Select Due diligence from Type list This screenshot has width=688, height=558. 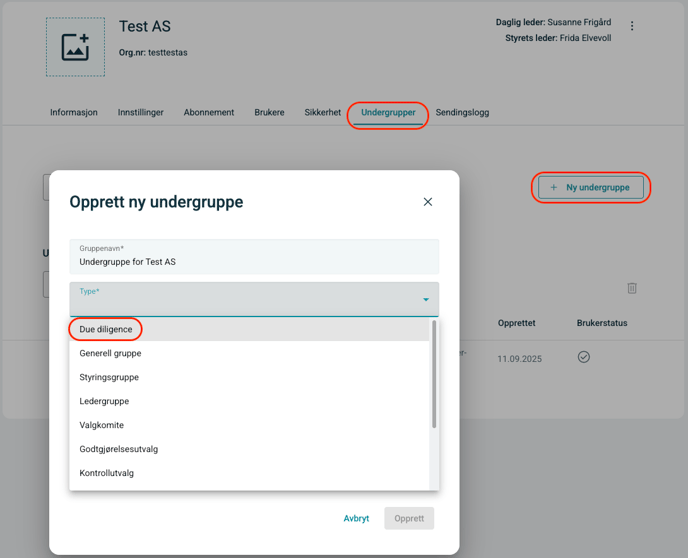click(106, 329)
